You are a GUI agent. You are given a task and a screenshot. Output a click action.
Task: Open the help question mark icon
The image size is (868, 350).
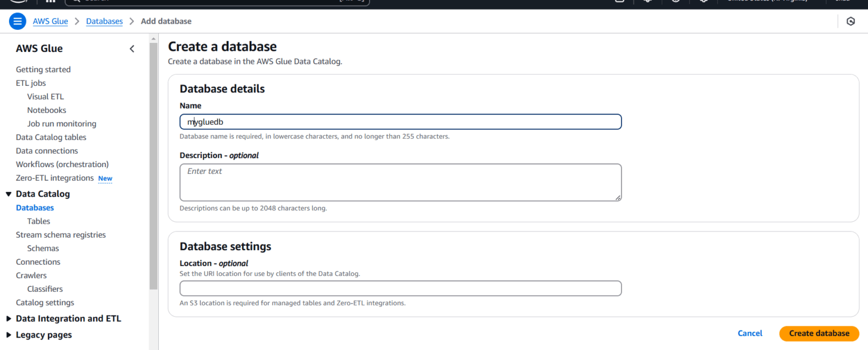click(x=675, y=2)
